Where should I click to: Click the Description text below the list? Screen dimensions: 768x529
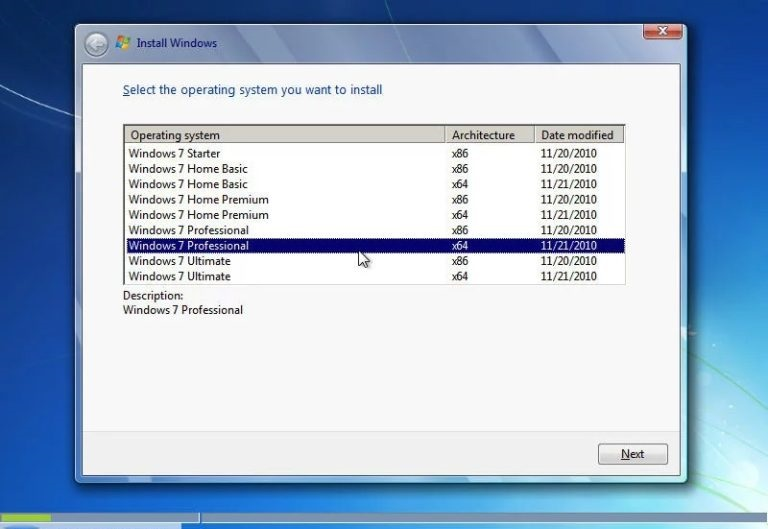click(x=182, y=310)
